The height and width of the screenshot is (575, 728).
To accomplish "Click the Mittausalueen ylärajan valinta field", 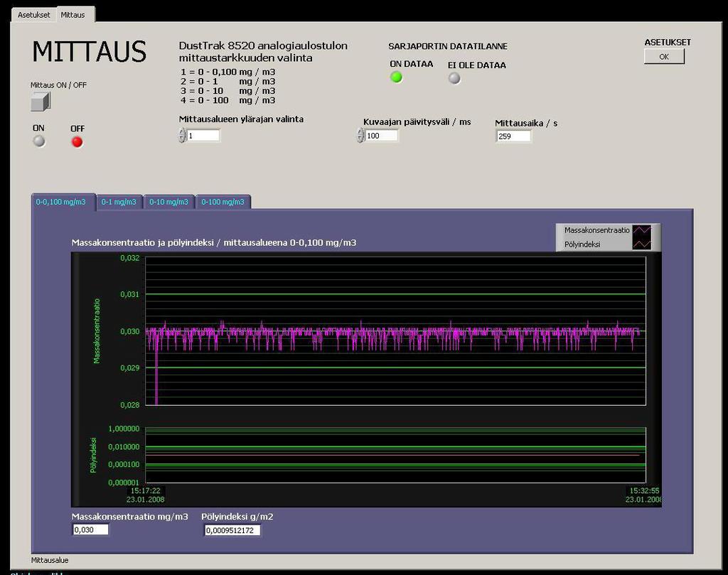I will coord(203,136).
